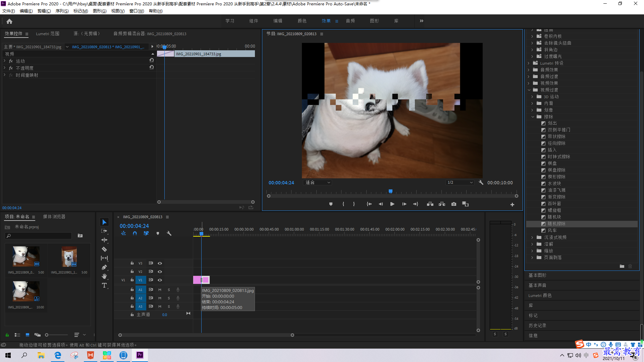This screenshot has width=644, height=362.
Task: Switch to the 编辑 workspace
Action: coord(278,21)
